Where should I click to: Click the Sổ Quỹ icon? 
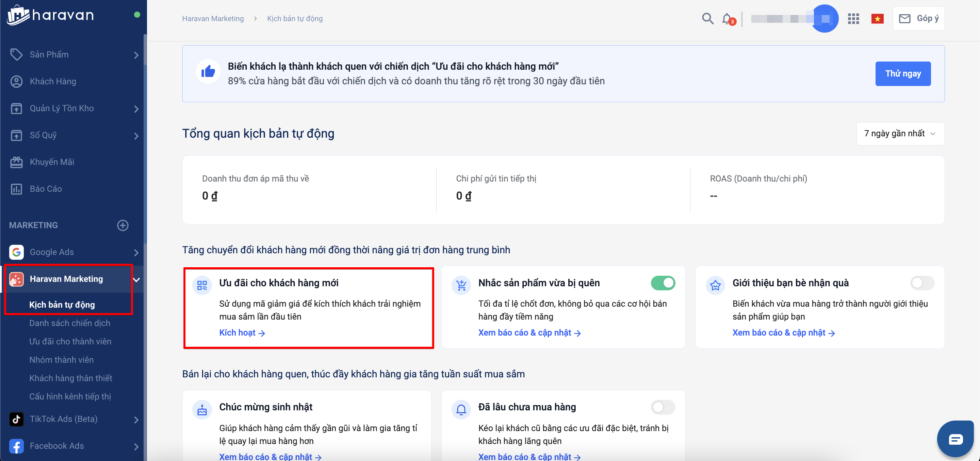coord(16,135)
